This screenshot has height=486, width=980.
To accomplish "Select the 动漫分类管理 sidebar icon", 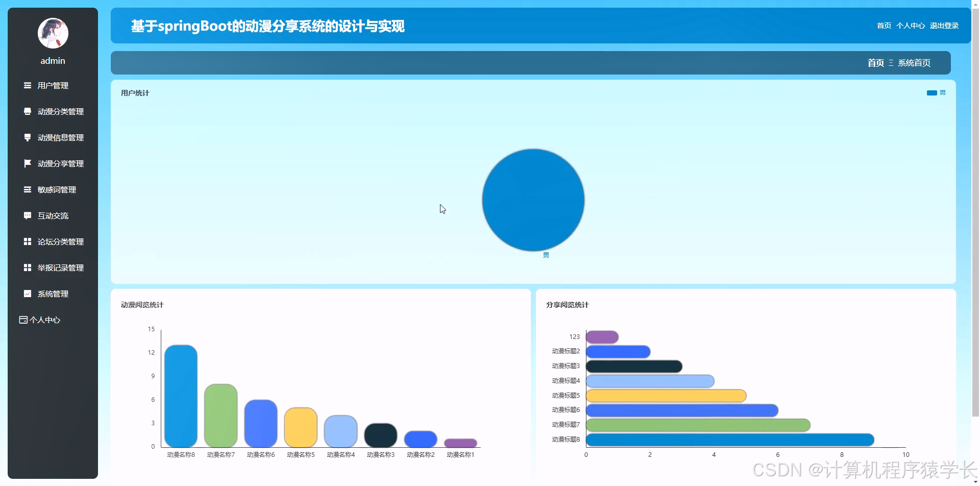I will point(28,111).
